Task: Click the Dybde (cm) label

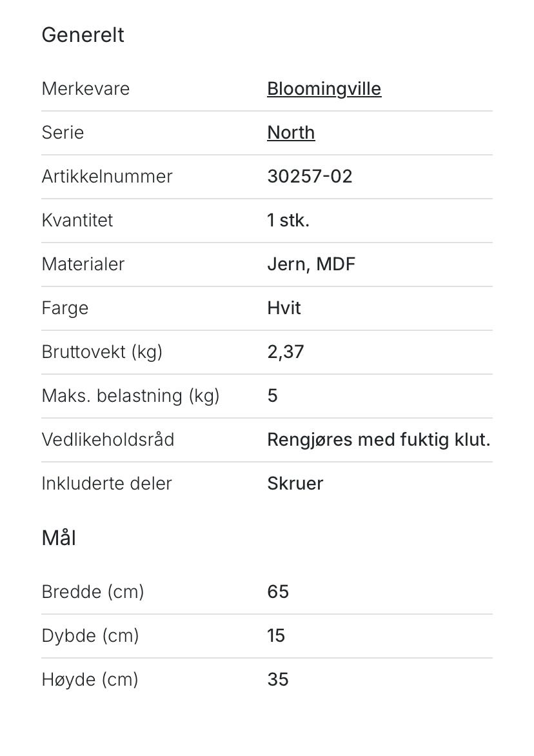Action: point(90,636)
